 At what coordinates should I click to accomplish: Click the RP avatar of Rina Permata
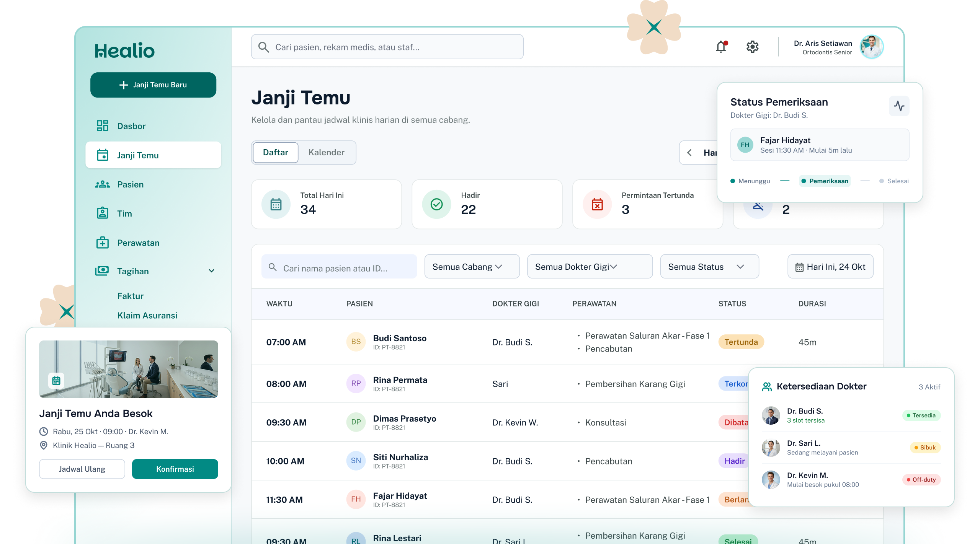tap(356, 383)
